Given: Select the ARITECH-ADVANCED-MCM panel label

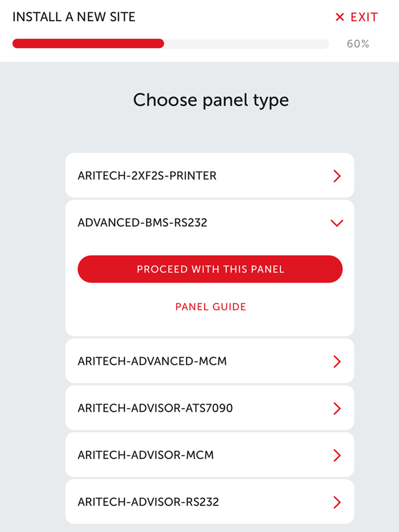Looking at the screenshot, I should click(152, 361).
